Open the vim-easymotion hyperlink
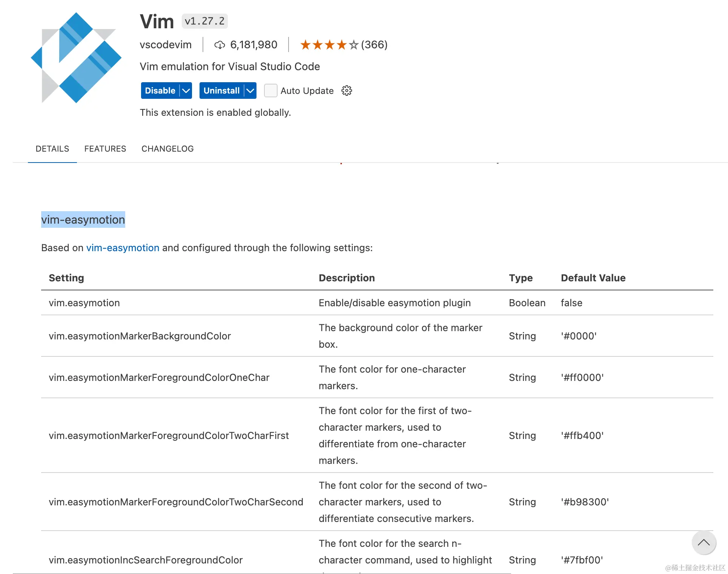Screen dimensions: 728x574 pyautogui.click(x=123, y=248)
